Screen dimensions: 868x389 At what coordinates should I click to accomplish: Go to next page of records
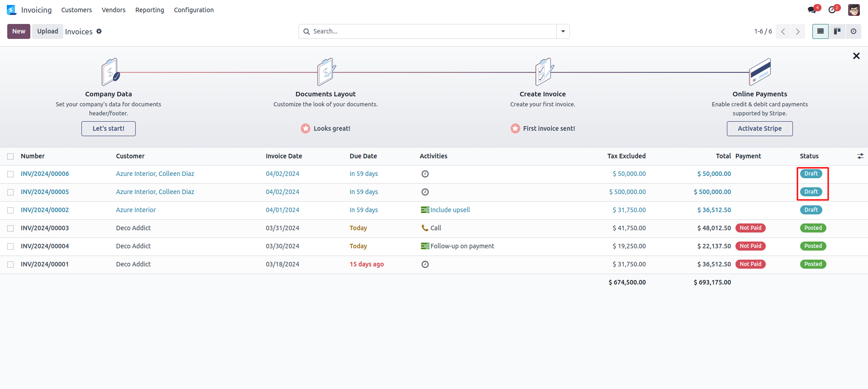pyautogui.click(x=798, y=31)
